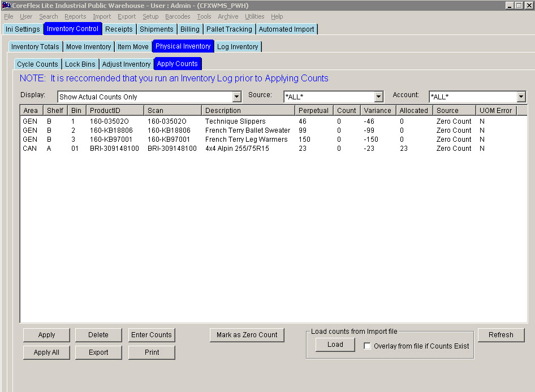
Task: Click the Mark as Zero Count button
Action: [247, 335]
